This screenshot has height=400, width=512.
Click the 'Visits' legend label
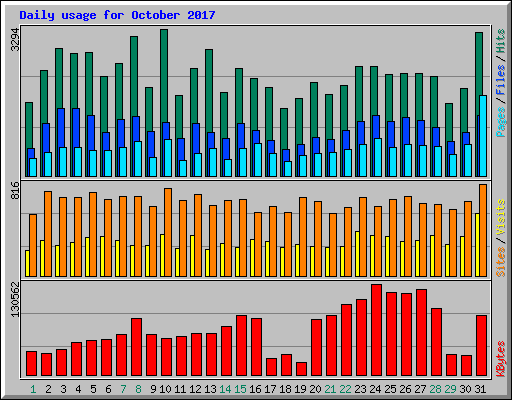(501, 217)
